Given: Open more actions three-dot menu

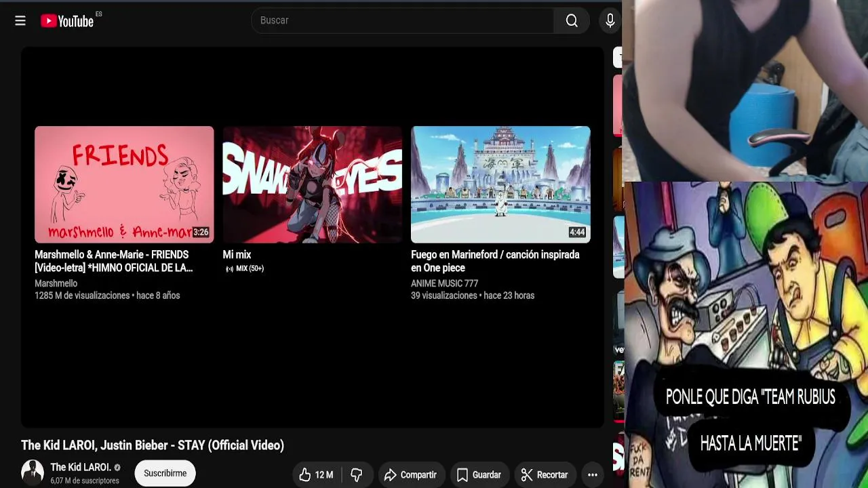Looking at the screenshot, I should coord(592,474).
